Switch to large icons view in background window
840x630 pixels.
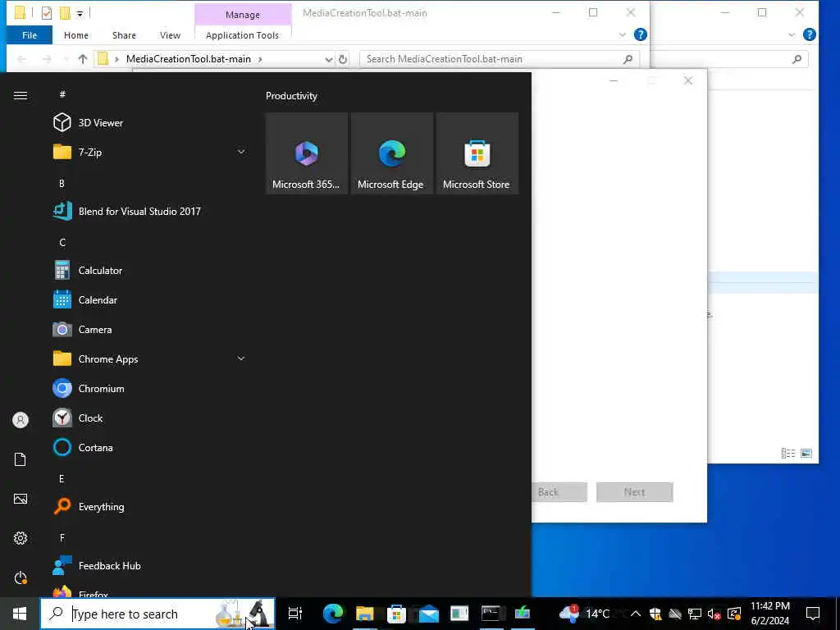coord(806,453)
